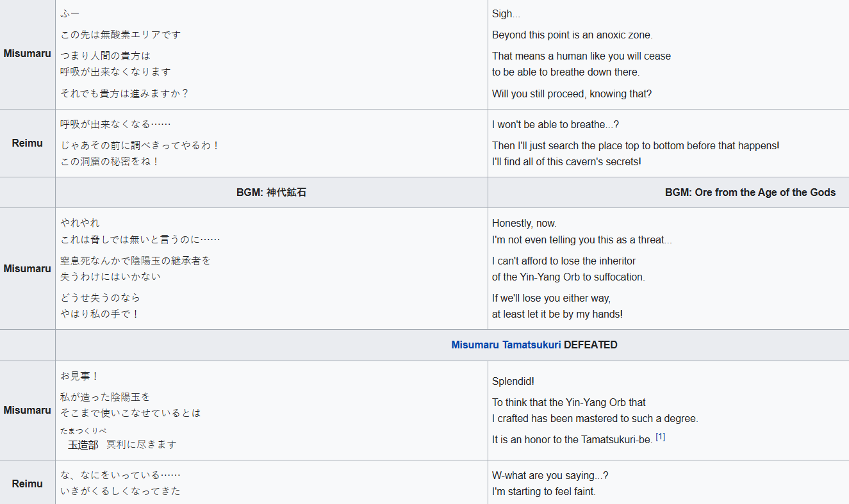
Task: Click Reimu speaker label beside 'I won't be able to breathe'
Action: 28,143
